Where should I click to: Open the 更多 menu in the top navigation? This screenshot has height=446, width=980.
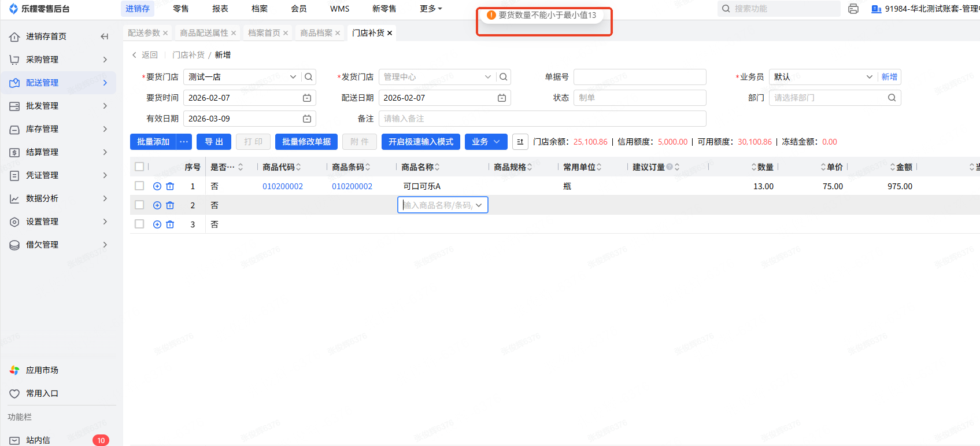[x=431, y=9]
